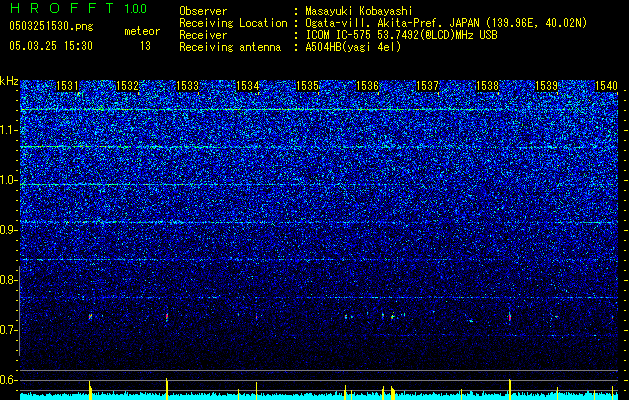Select the A504HB(yagi 4el) antenna text

(x=353, y=47)
